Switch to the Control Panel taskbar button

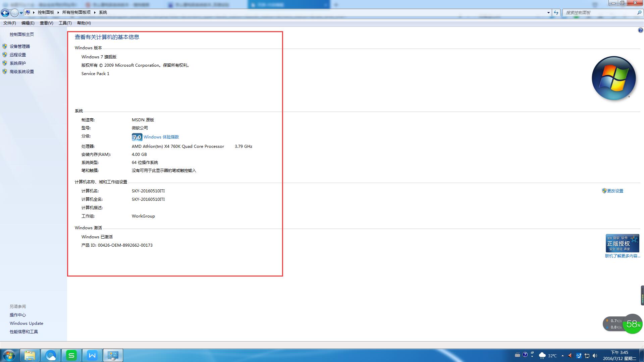click(113, 355)
